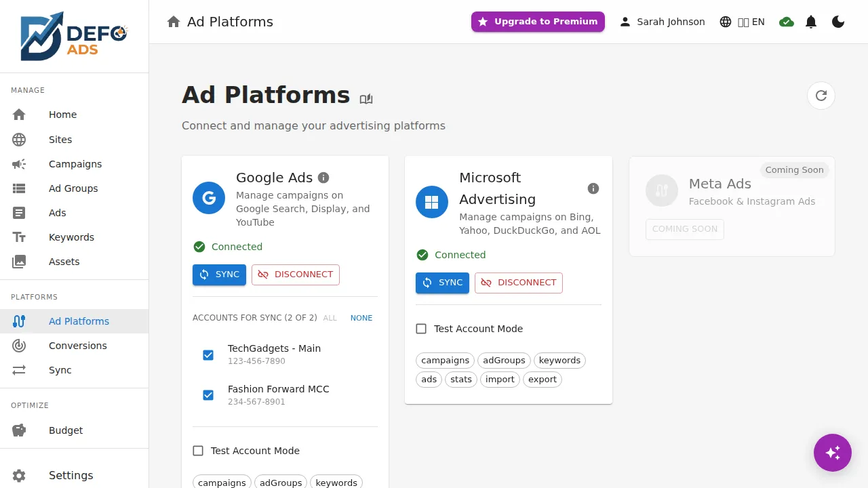Open the EN language selector
Image resolution: width=868 pixels, height=488 pixels.
click(x=743, y=22)
